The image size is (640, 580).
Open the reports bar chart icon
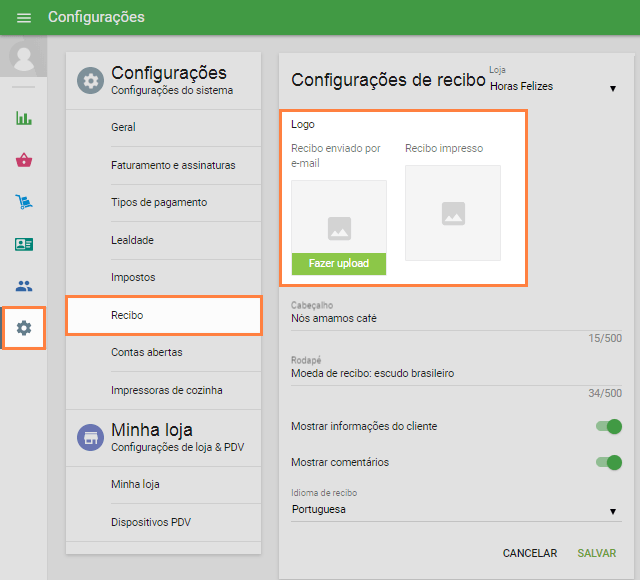(24, 118)
